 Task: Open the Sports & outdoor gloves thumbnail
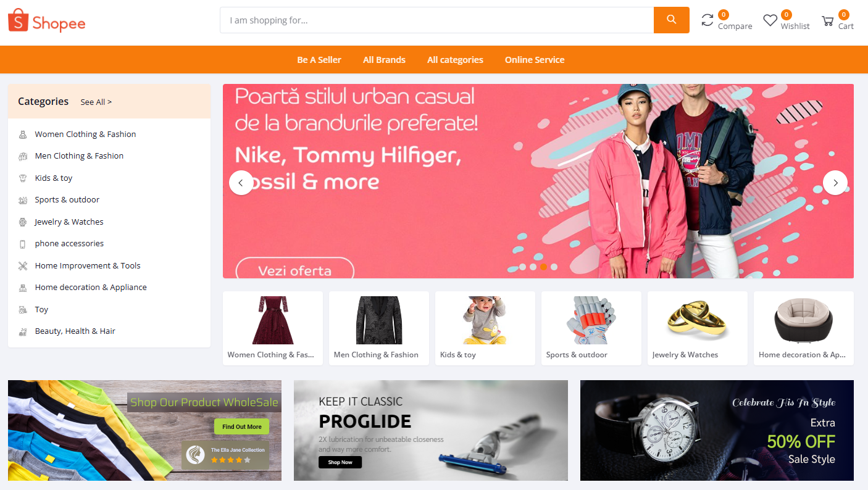(591, 320)
